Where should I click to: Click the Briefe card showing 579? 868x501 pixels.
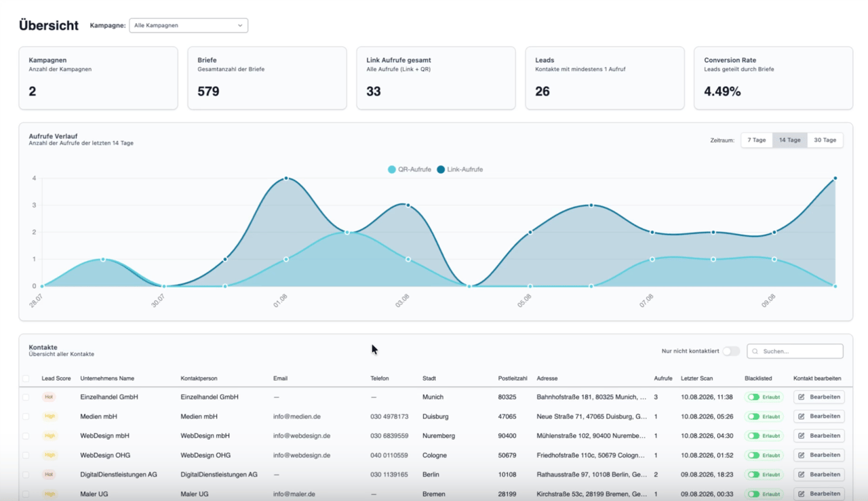(x=267, y=78)
